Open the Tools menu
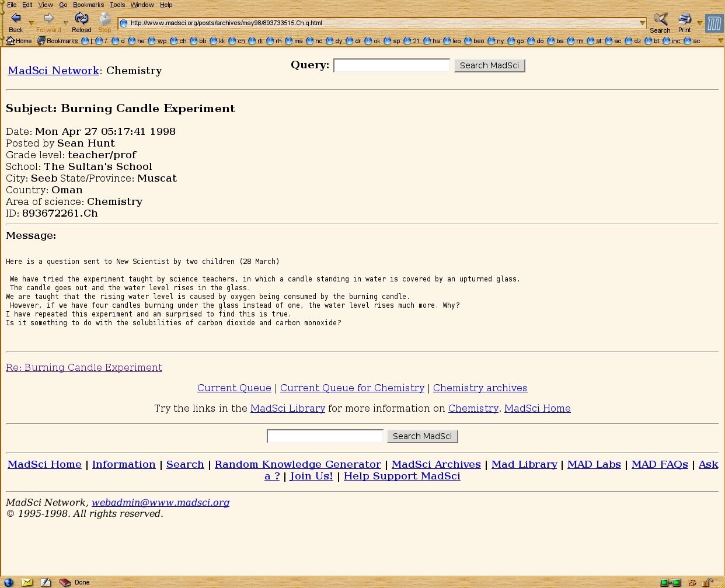 pyautogui.click(x=117, y=5)
